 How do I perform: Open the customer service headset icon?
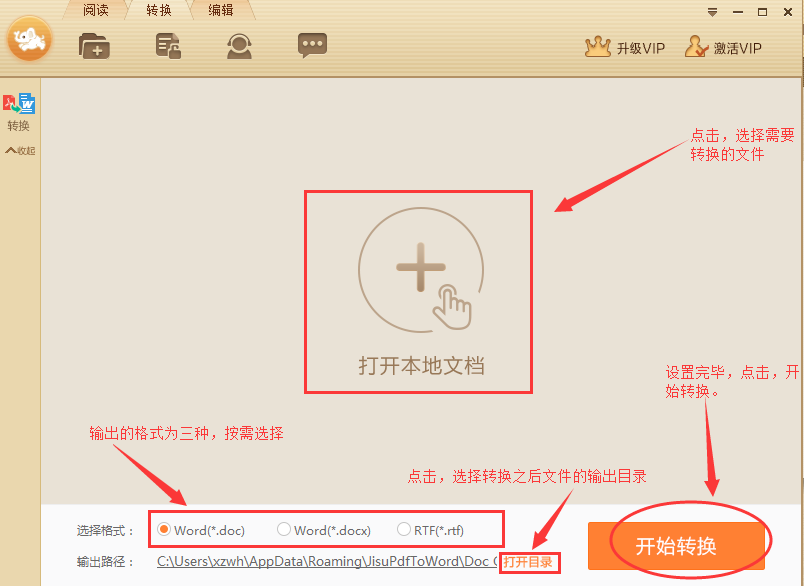[239, 45]
